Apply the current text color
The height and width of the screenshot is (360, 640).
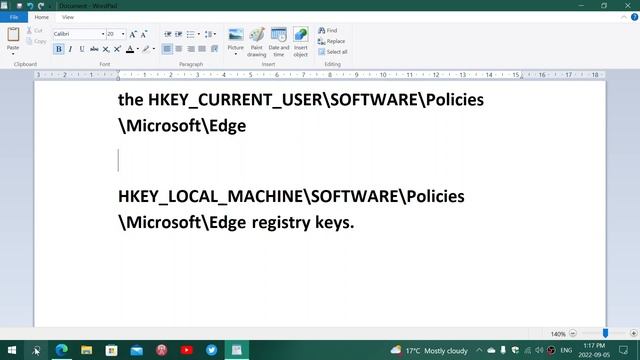click(x=130, y=49)
